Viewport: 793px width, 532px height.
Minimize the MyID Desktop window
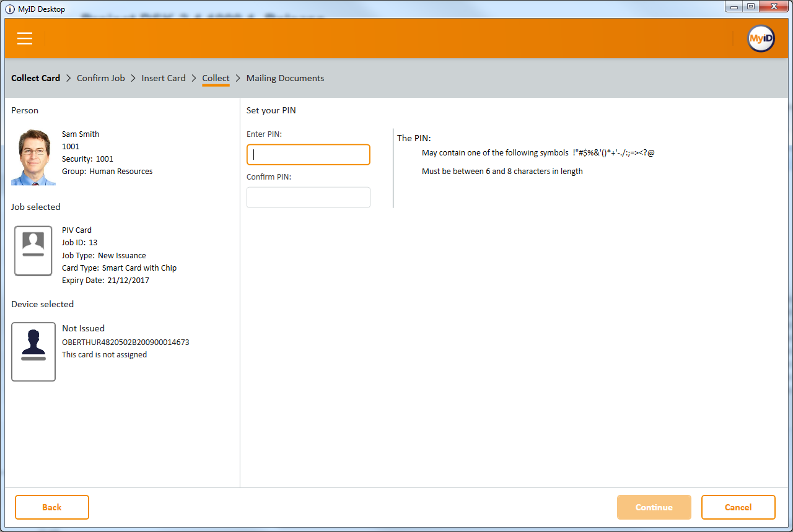735,7
